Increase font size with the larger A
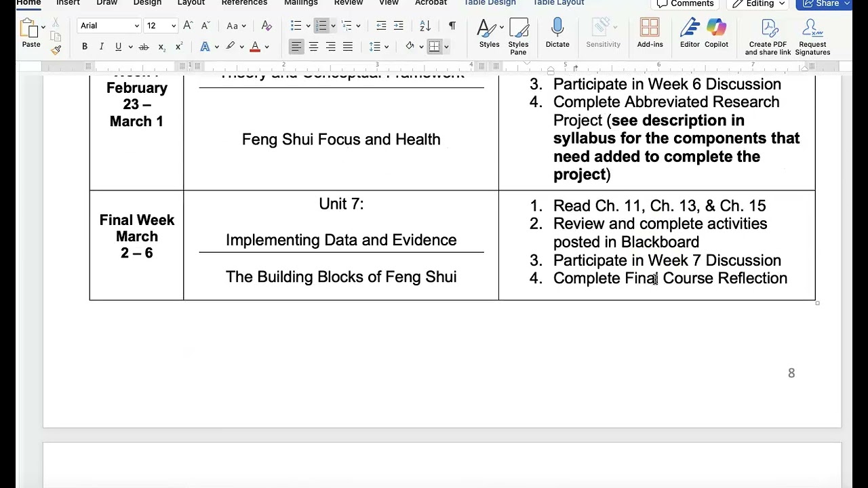This screenshot has width=868, height=488. [188, 26]
